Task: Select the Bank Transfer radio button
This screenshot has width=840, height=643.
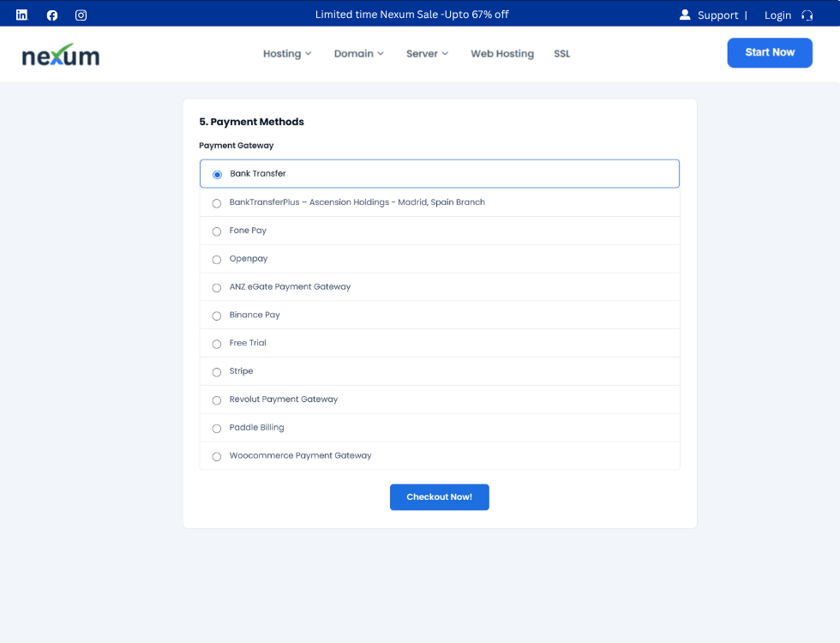Action: pyautogui.click(x=217, y=175)
